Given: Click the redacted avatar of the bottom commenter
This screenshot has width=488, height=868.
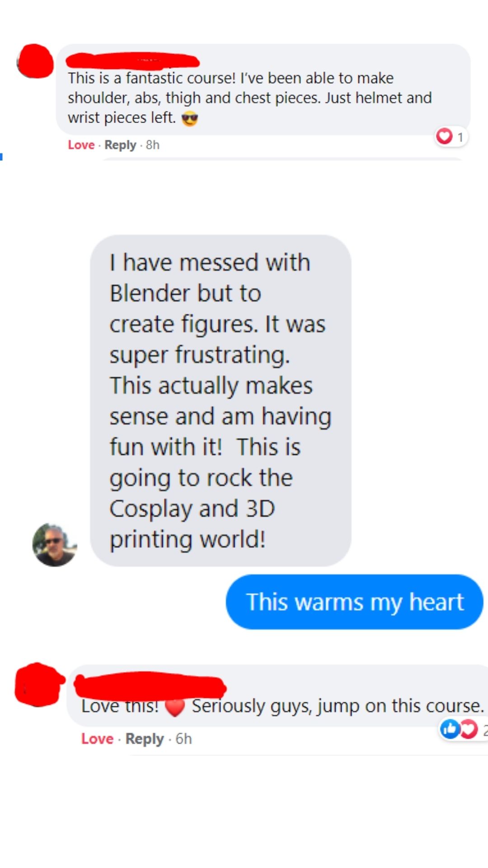Looking at the screenshot, I should point(39,684).
